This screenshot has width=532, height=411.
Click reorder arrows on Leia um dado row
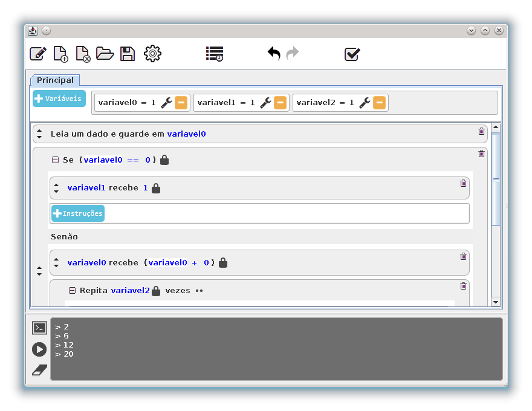point(39,134)
